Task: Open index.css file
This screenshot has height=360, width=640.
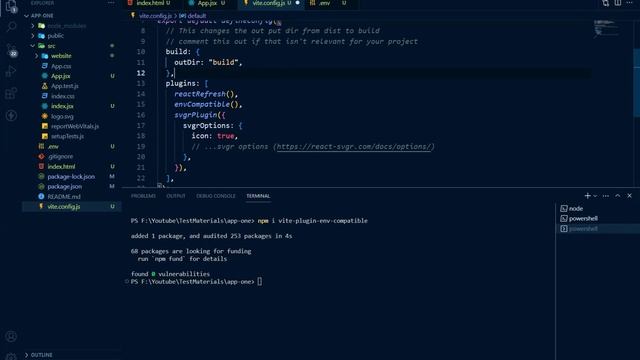Action: [62, 96]
